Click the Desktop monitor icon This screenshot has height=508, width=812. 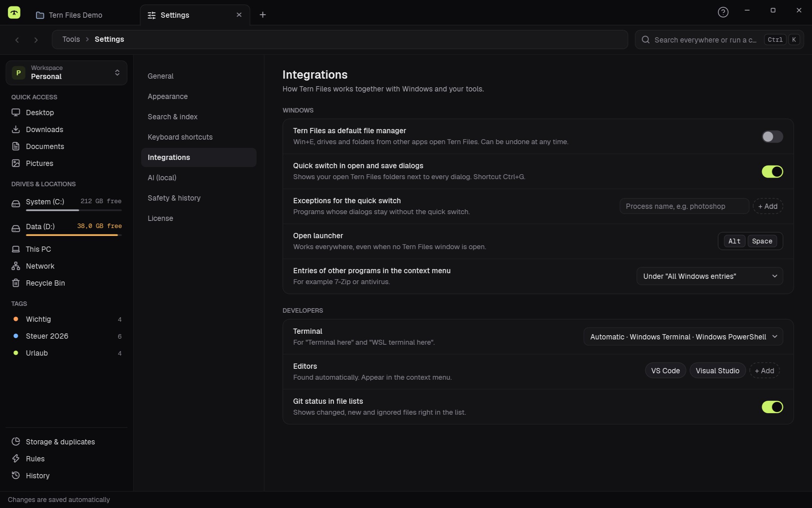pos(16,113)
